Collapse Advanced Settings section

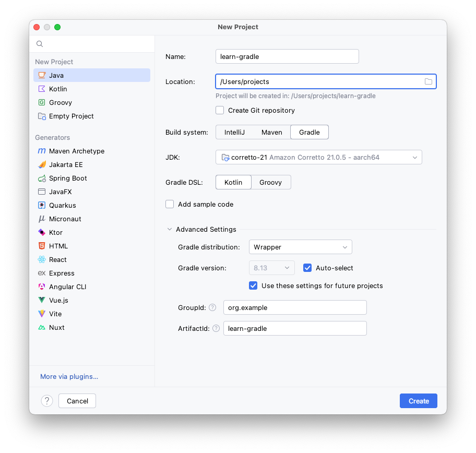[x=170, y=229]
